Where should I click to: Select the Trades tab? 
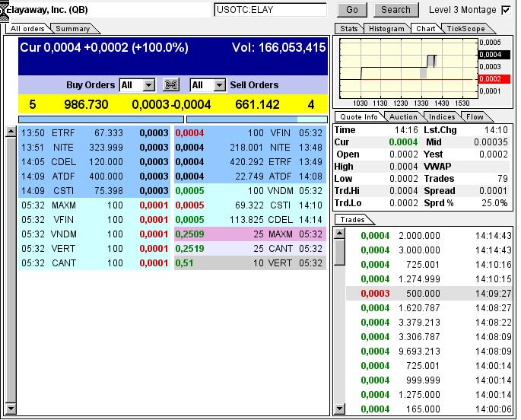pyautogui.click(x=352, y=220)
